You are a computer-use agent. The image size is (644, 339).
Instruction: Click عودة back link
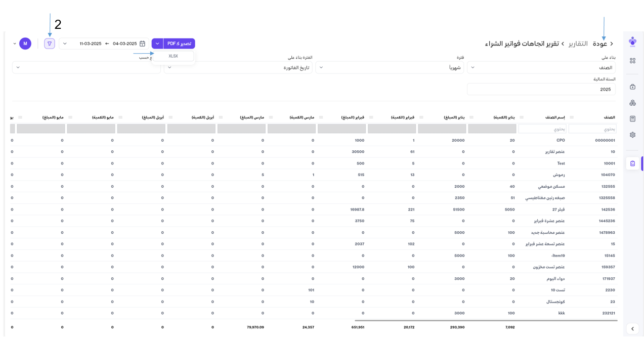point(603,44)
